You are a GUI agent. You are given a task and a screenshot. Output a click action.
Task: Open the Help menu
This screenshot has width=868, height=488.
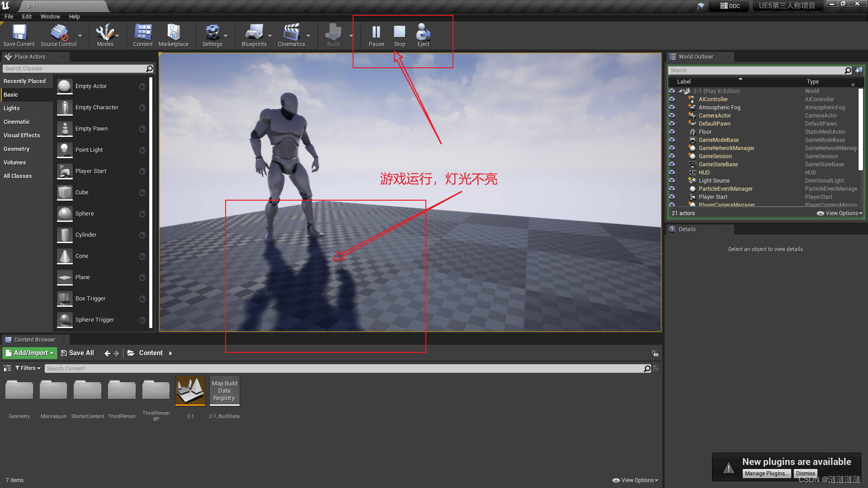point(74,16)
